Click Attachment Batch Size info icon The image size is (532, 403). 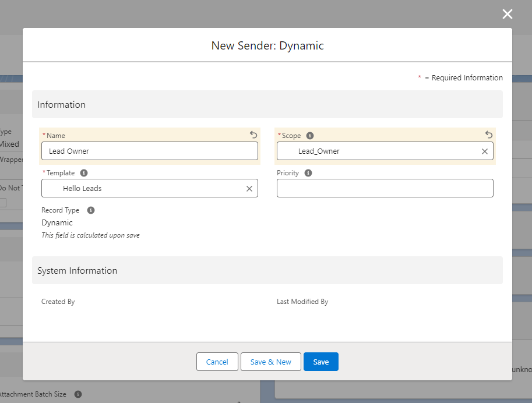click(78, 394)
